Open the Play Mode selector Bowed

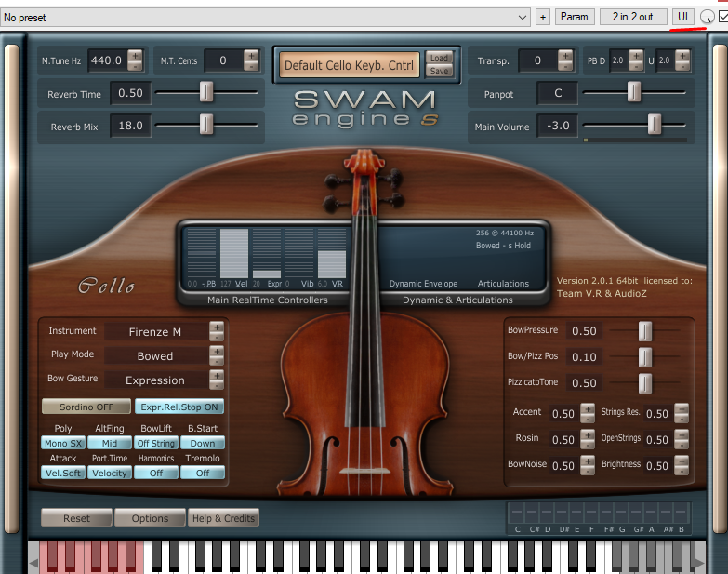tap(156, 355)
